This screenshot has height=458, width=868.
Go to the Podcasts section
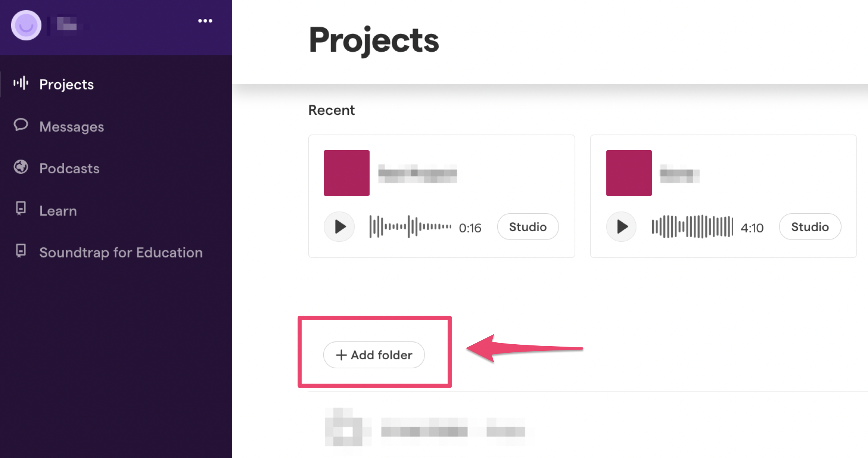click(69, 169)
